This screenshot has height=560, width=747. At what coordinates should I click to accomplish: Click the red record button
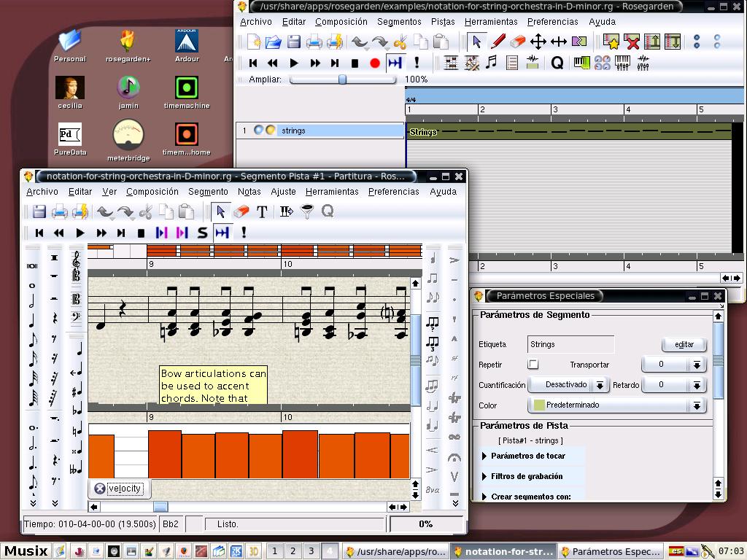(375, 63)
